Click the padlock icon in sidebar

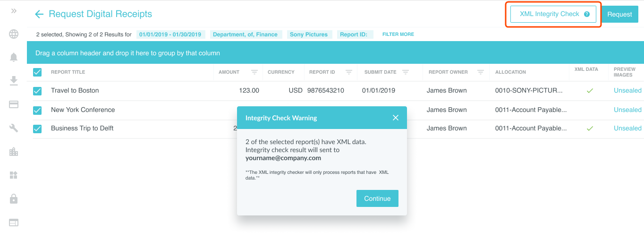[x=14, y=199]
